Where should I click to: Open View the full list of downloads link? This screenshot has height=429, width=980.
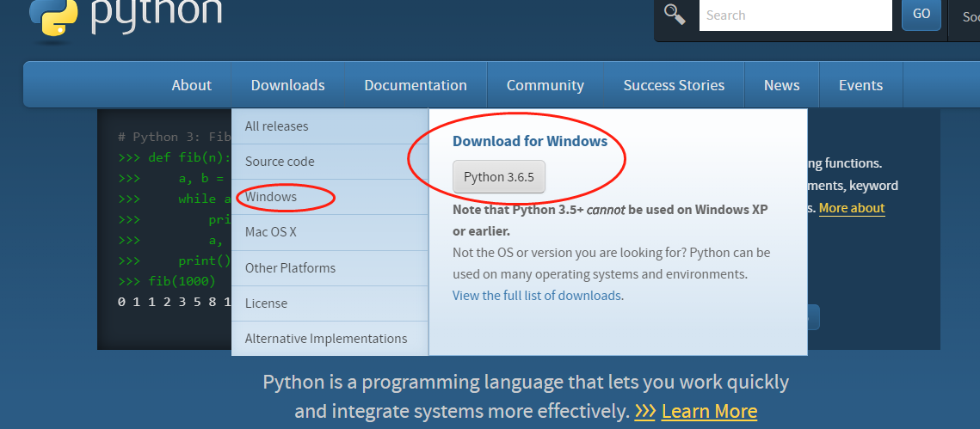(537, 296)
